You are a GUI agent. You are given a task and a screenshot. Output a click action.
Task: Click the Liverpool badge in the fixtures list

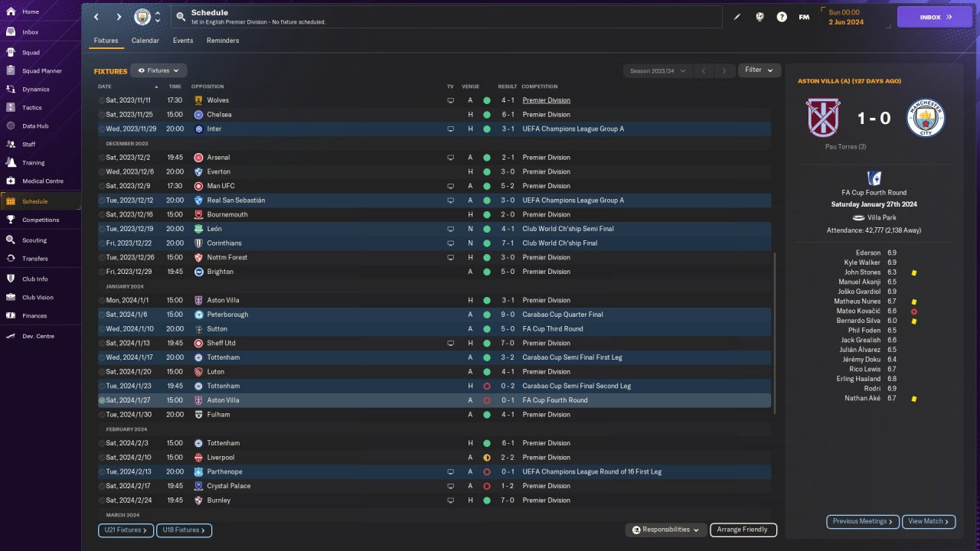[x=198, y=458]
